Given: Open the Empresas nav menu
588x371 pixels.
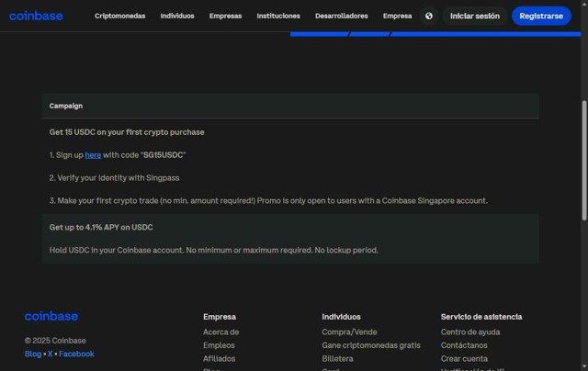Looking at the screenshot, I should point(225,17).
